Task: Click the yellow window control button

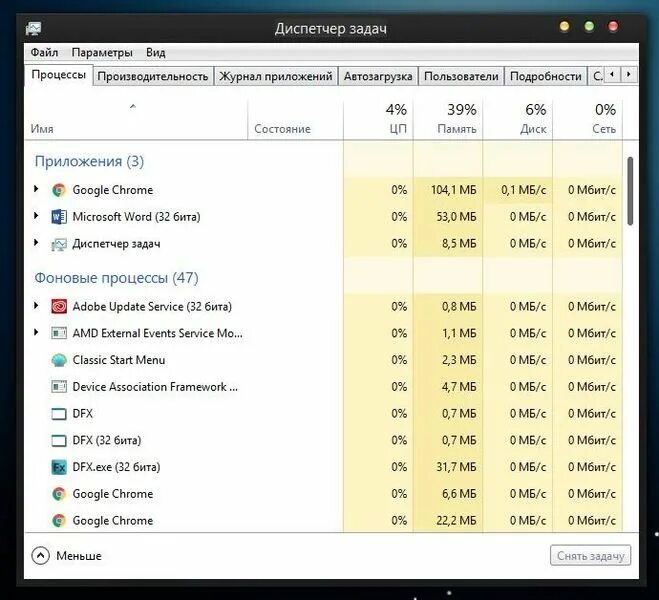Action: tap(564, 26)
